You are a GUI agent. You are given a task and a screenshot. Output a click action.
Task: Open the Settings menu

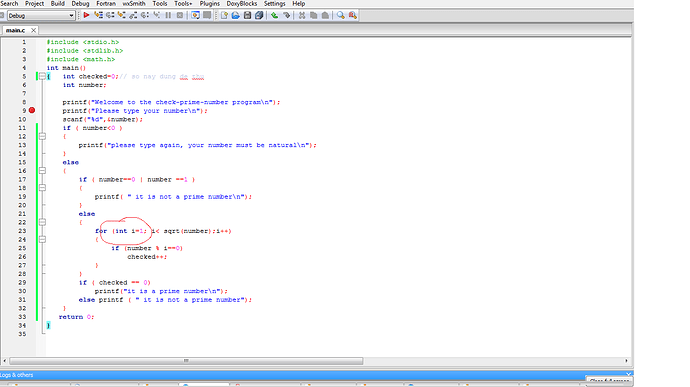[275, 4]
